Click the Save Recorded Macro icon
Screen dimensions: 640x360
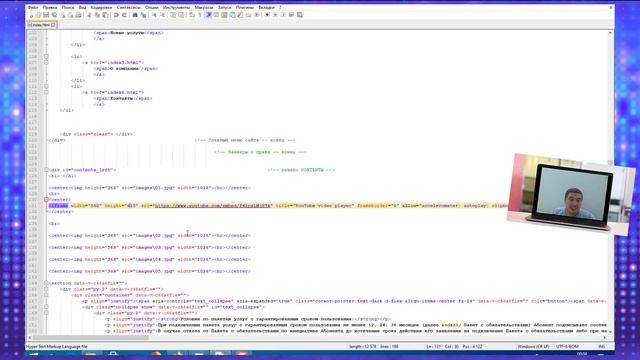tap(300, 15)
